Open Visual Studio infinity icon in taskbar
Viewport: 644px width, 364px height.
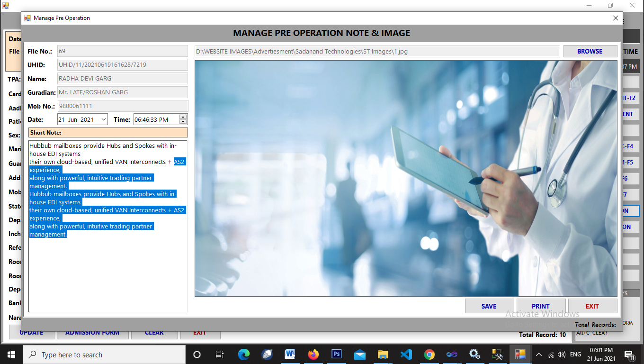coord(452,355)
